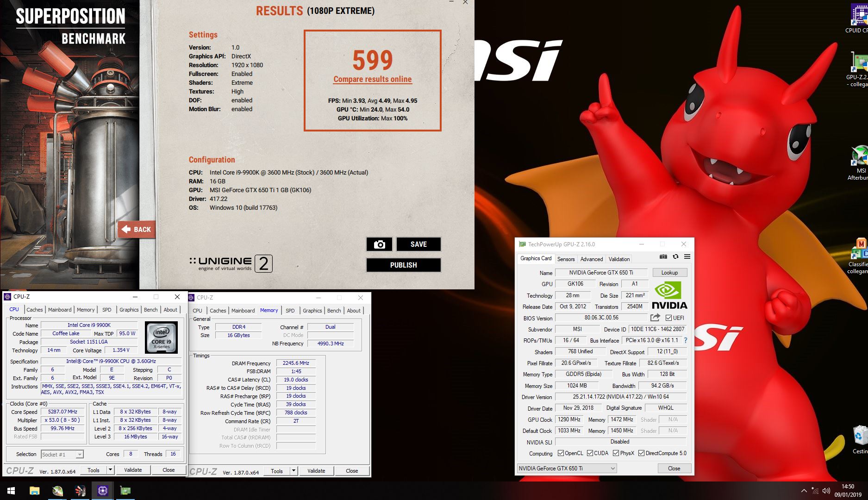Click the BIOS export share icon in GPU-Z
The height and width of the screenshot is (500, 868).
tap(655, 318)
